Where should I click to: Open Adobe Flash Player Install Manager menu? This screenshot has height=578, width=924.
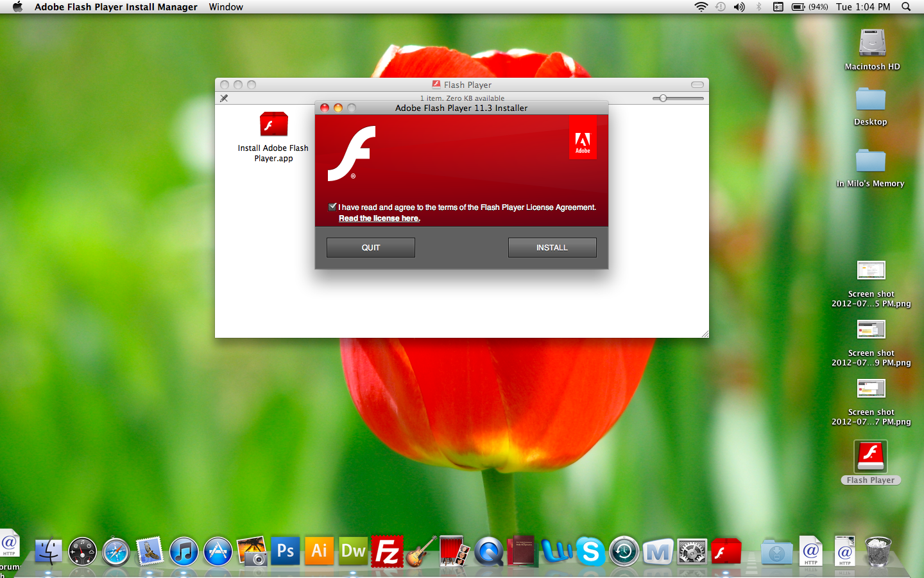116,7
